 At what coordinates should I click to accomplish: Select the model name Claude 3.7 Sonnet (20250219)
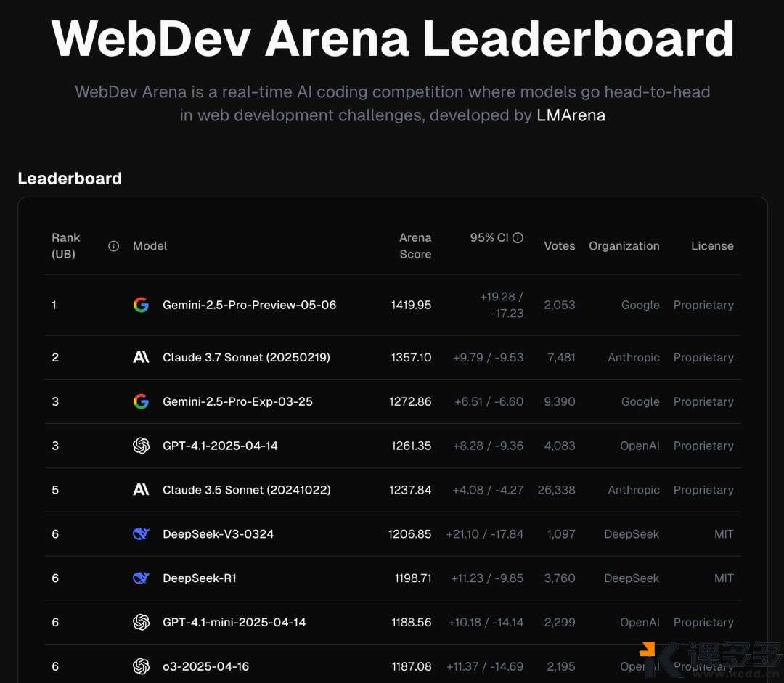tap(247, 358)
